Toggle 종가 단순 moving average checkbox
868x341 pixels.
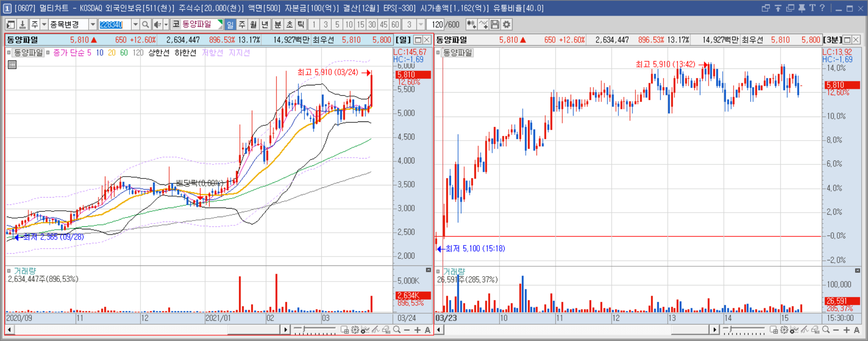(48, 53)
